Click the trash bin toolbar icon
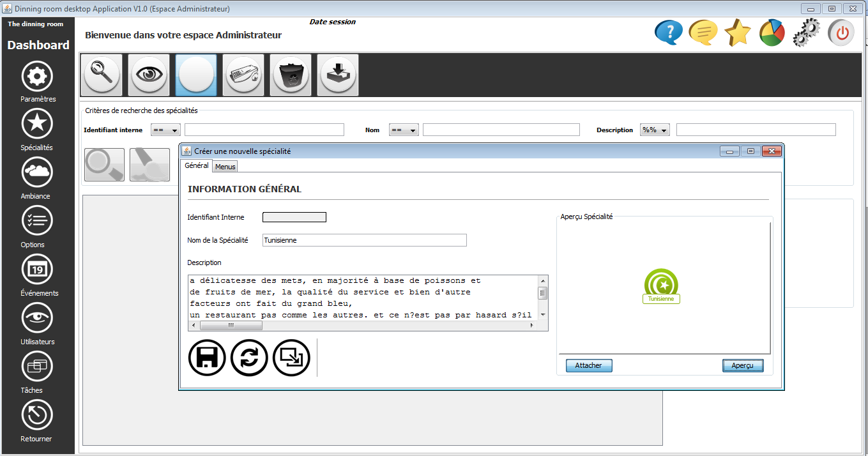Screen dimensions: 868x456 pos(291,75)
